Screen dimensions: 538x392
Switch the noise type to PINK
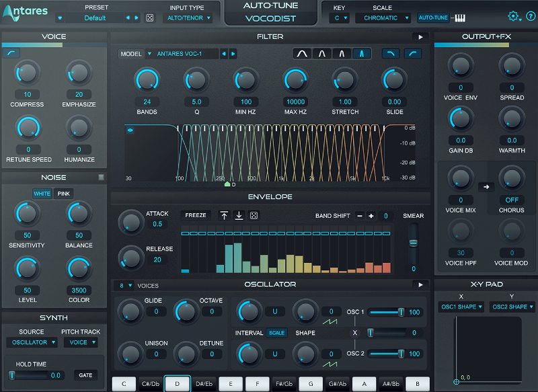coord(65,192)
